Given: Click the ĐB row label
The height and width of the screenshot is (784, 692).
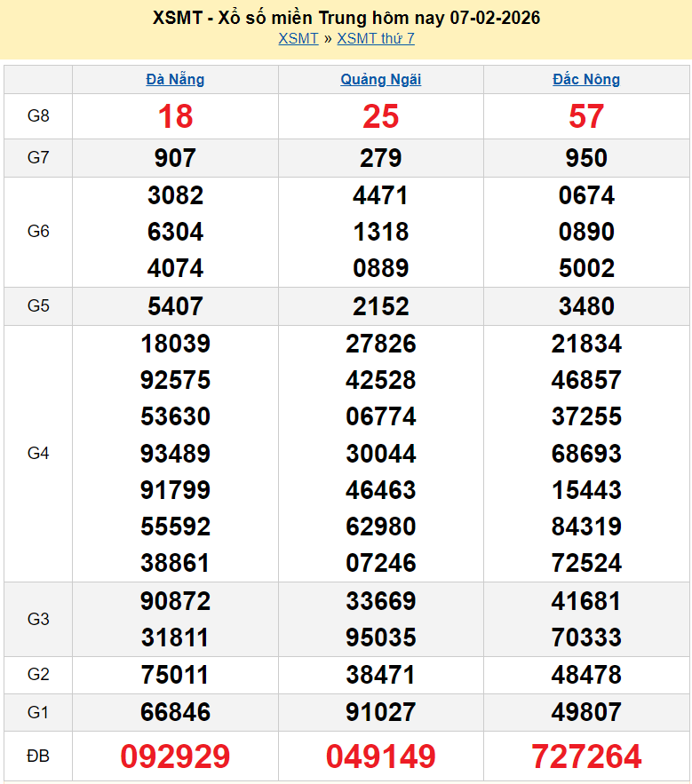Looking at the screenshot, I should tap(38, 756).
